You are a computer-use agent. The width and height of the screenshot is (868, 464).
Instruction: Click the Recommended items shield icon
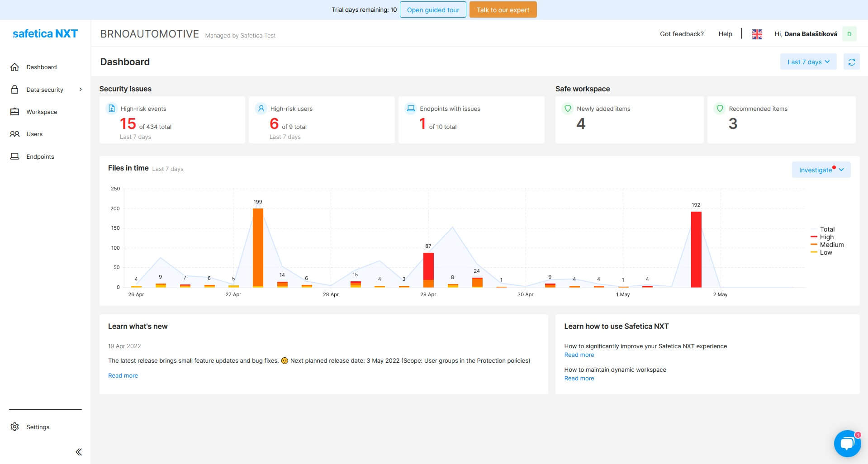click(720, 109)
